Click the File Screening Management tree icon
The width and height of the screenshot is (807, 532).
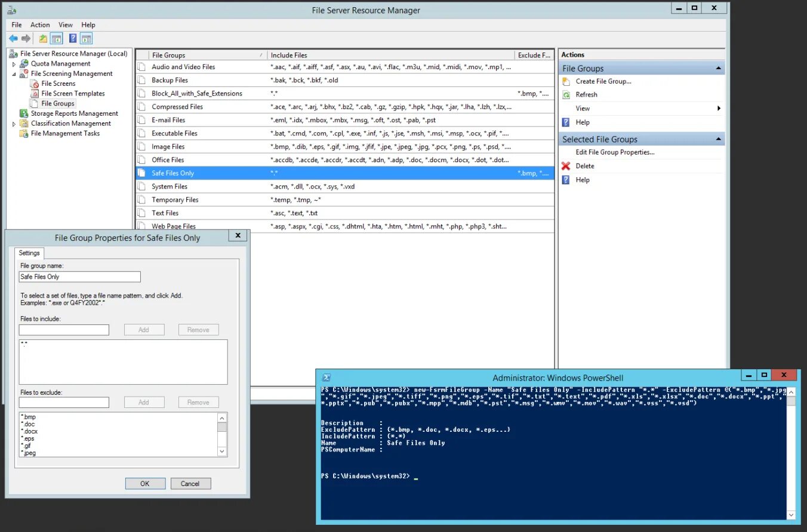(x=24, y=74)
